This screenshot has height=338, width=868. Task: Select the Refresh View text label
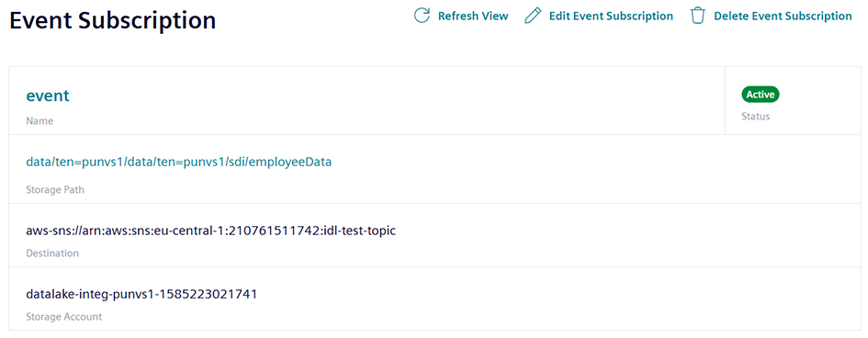coord(473,16)
